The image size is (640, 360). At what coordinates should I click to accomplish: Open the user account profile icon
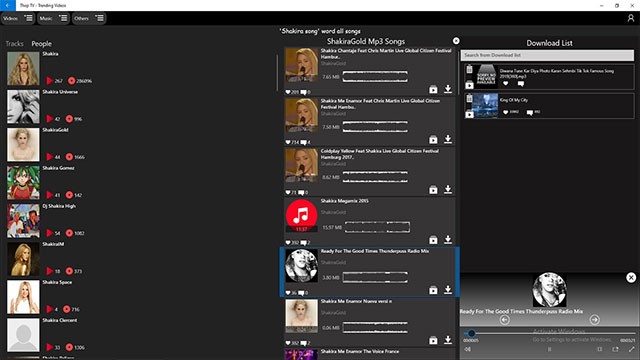pos(631,18)
